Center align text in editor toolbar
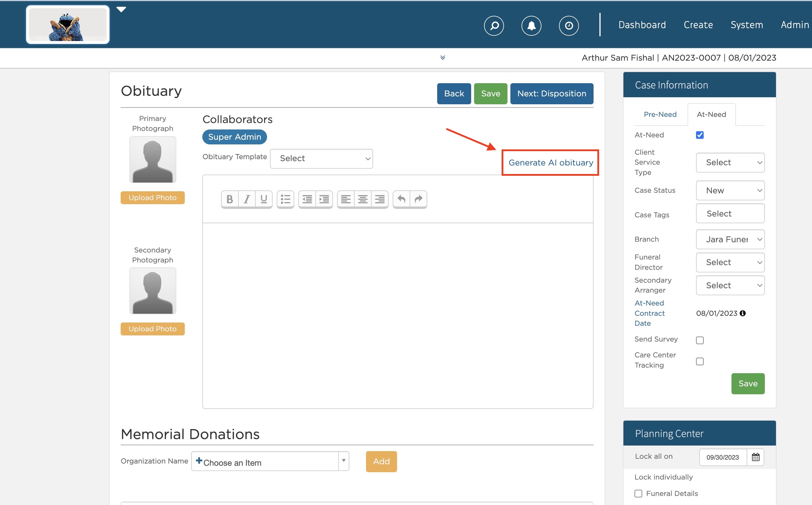 (363, 199)
